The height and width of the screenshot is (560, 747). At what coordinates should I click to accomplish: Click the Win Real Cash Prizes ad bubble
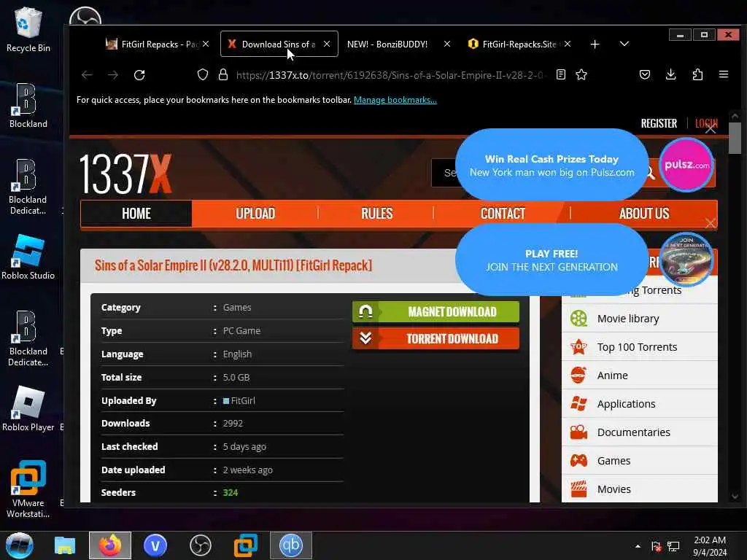(551, 166)
